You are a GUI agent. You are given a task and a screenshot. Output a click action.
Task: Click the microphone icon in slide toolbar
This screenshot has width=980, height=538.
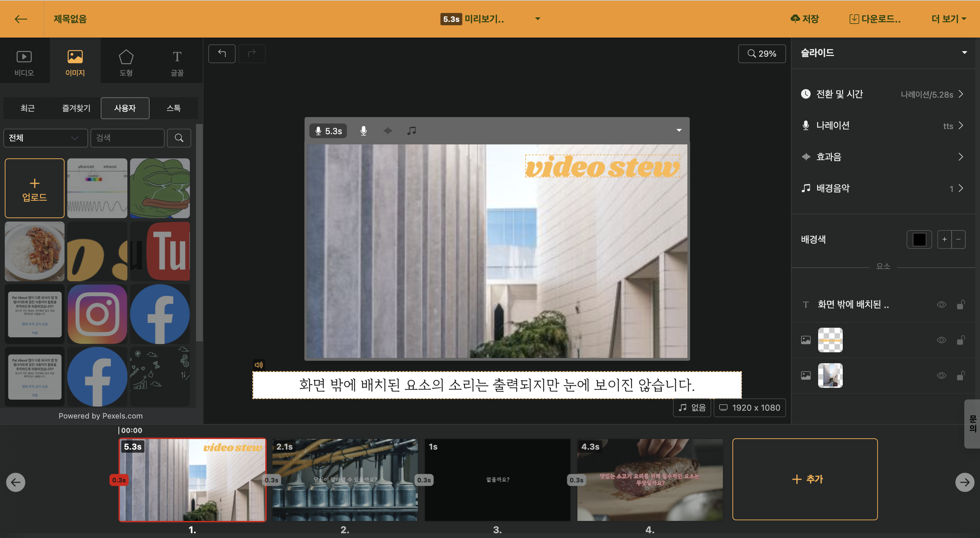[x=363, y=131]
